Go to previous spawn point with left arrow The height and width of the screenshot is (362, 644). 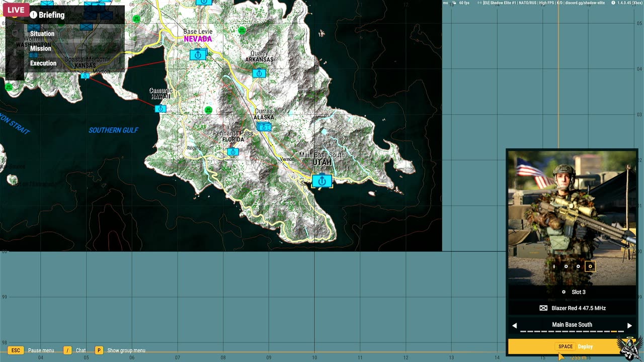514,325
